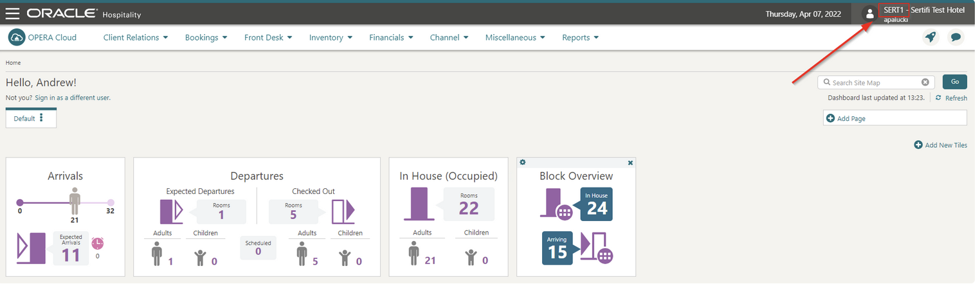Screen dimensions: 980x284
Task: Click Sign in as a different user
Action: [x=73, y=98]
